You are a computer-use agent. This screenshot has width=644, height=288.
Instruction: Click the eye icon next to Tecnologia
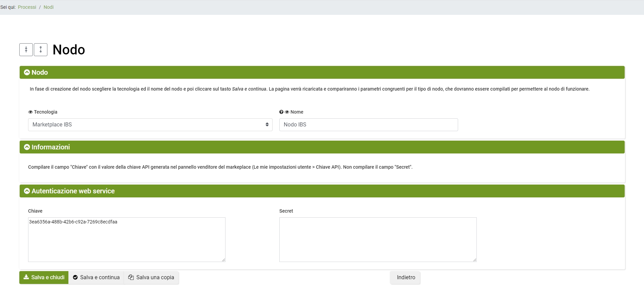pyautogui.click(x=30, y=112)
